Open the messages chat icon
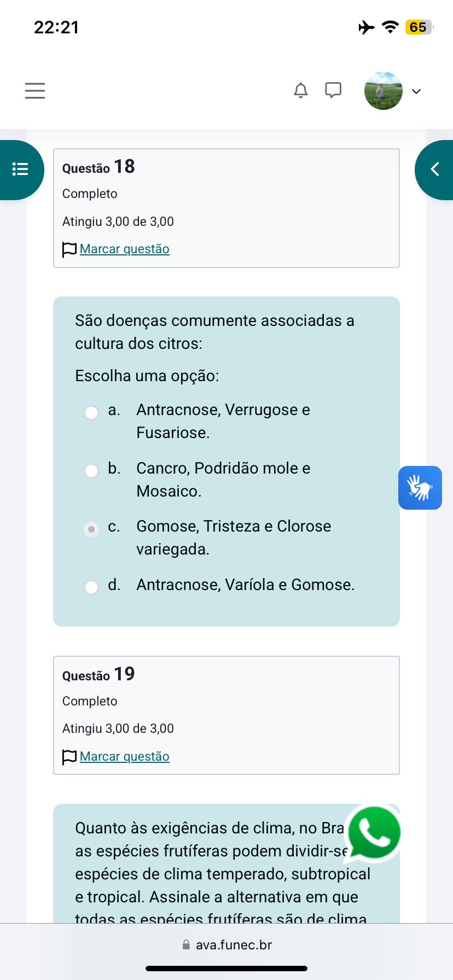This screenshot has width=453, height=980. pyautogui.click(x=333, y=90)
